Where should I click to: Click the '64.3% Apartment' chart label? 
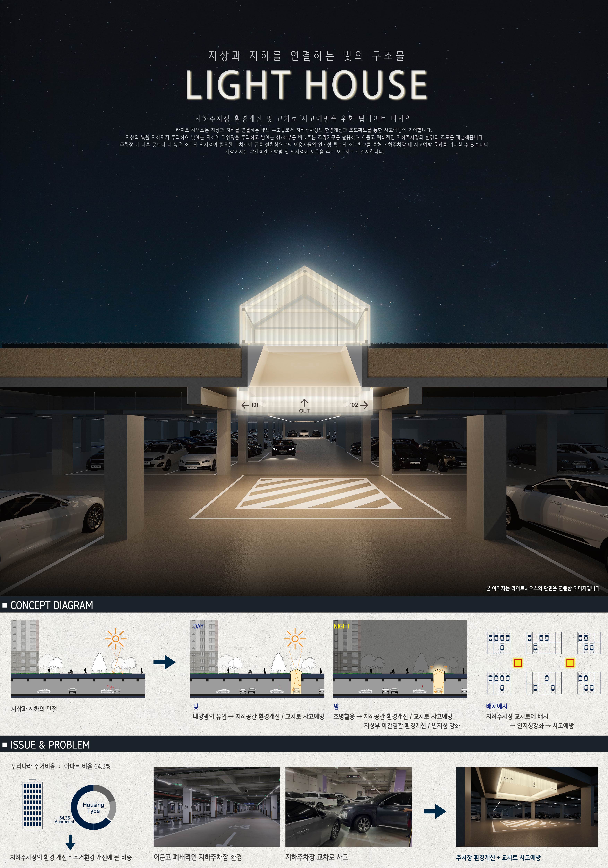point(65,820)
